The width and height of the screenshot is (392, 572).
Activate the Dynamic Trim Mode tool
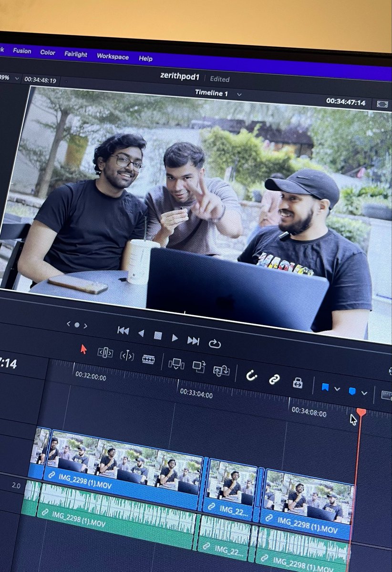coord(127,356)
